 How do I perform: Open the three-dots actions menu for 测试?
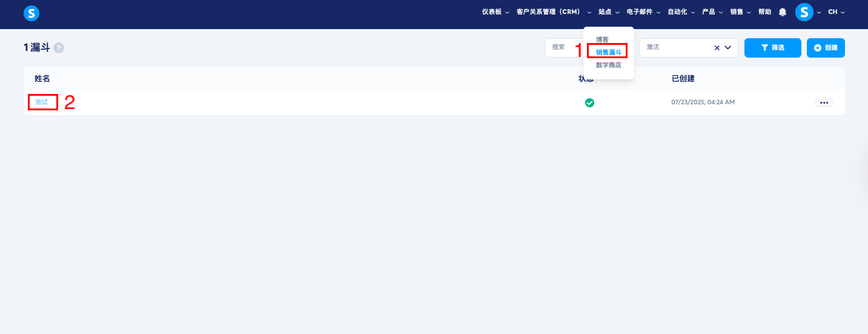tap(824, 102)
